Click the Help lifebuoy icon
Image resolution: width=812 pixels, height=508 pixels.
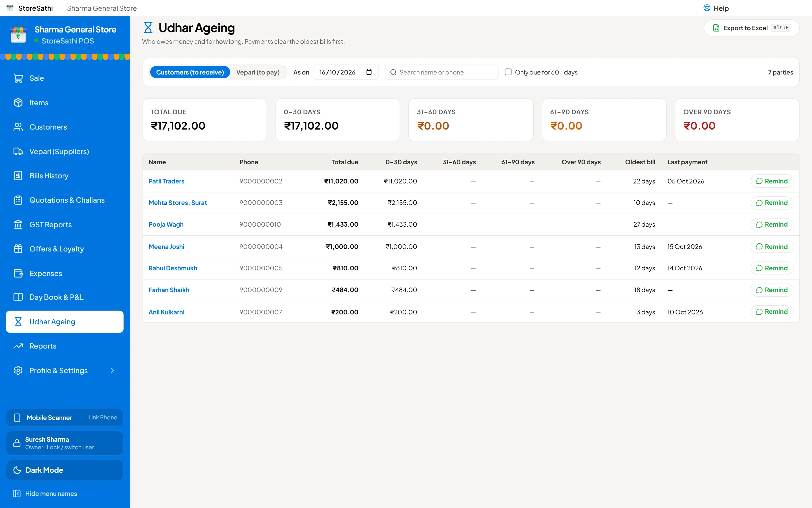pos(707,8)
